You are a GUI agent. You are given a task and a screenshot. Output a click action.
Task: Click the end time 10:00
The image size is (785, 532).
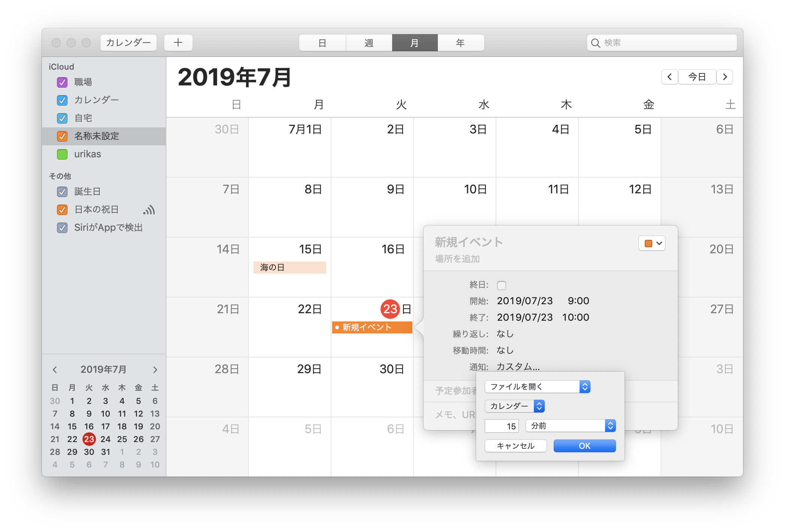pyautogui.click(x=576, y=317)
